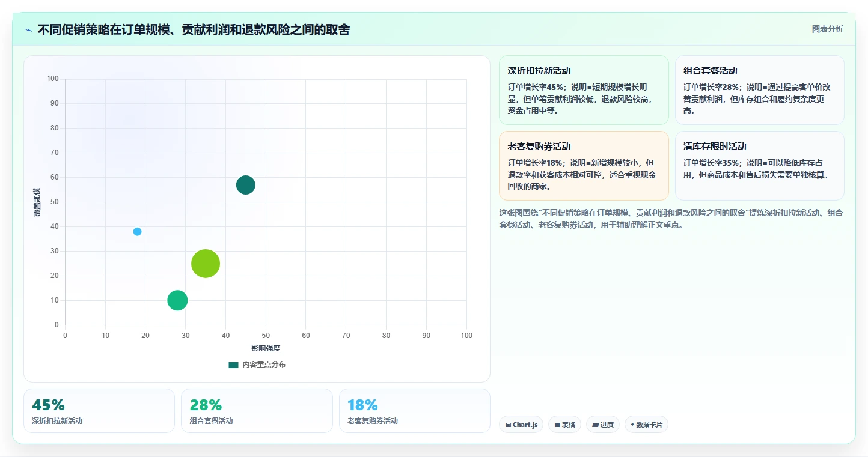The height and width of the screenshot is (457, 868).
Task: Select the 进度 tag chip
Action: pyautogui.click(x=603, y=425)
